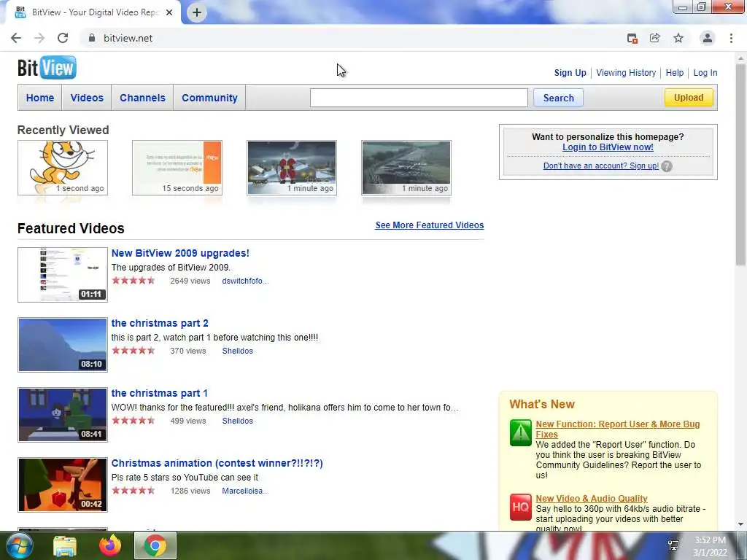Click the Chrome taskbar icon
The image size is (747, 560).
pyautogui.click(x=155, y=545)
